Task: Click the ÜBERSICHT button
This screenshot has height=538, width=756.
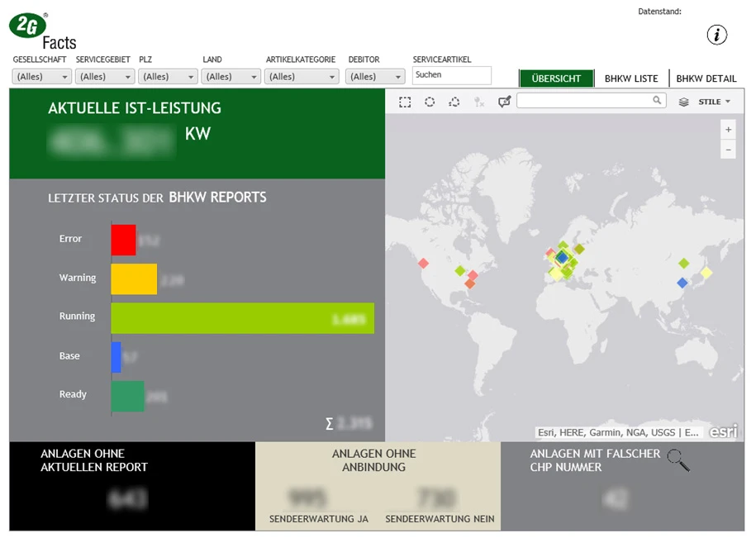Action: point(556,79)
